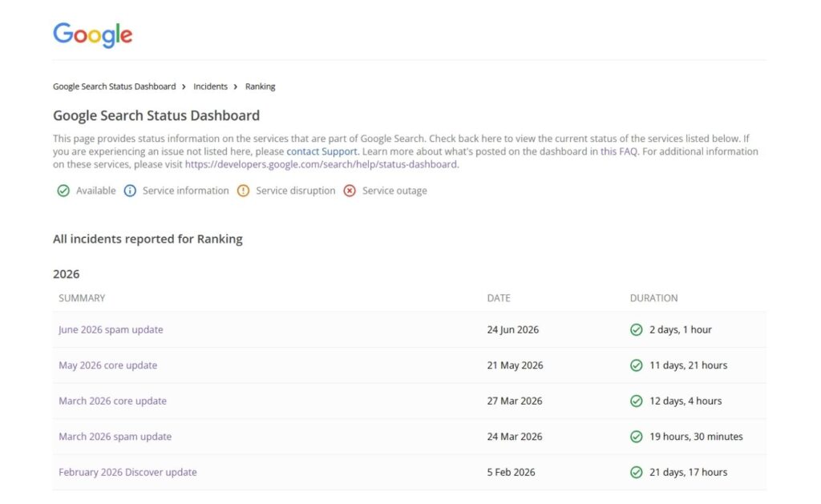Open the May 2026 core update incident
The width and height of the screenshot is (821, 504).
pos(108,365)
